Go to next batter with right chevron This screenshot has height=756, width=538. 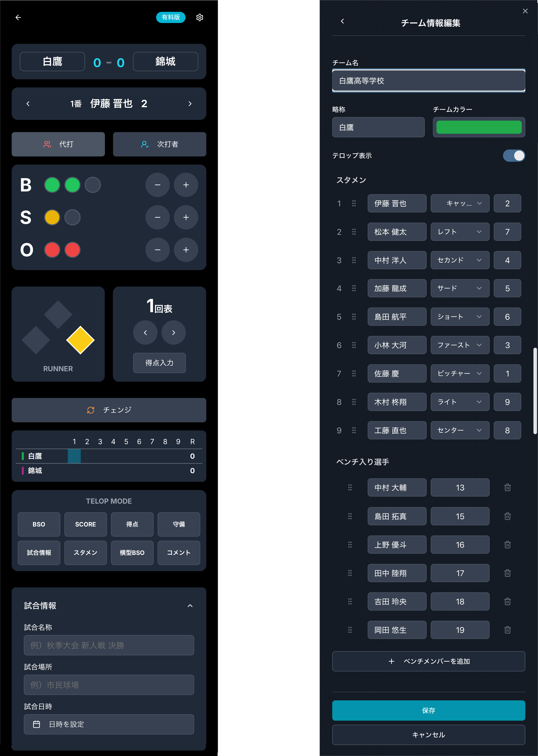190,104
